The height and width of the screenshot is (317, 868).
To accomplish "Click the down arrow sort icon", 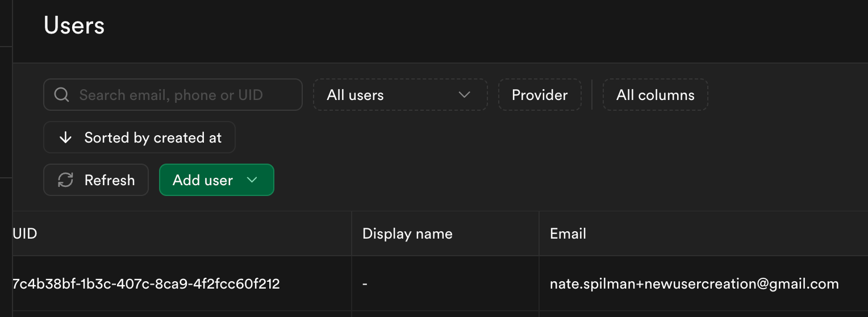I will click(65, 137).
